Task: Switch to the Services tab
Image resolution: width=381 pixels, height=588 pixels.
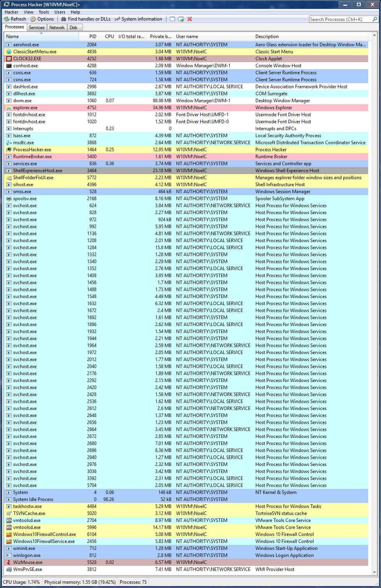Action: 37,28
